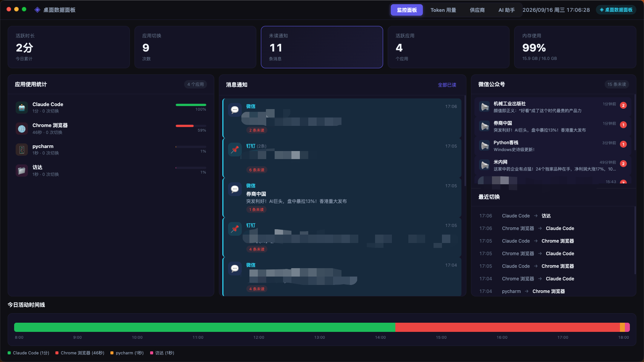Viewport: 644px width, 362px height.
Task: Select the 未读通知 stat card
Action: pos(322,47)
